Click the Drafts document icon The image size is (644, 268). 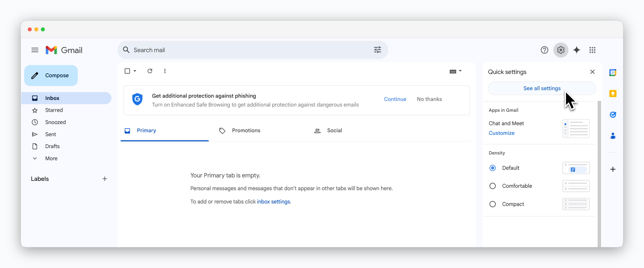(35, 146)
